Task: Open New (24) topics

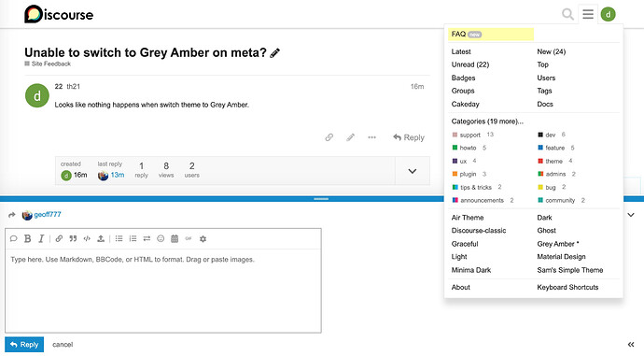Action: coord(552,51)
